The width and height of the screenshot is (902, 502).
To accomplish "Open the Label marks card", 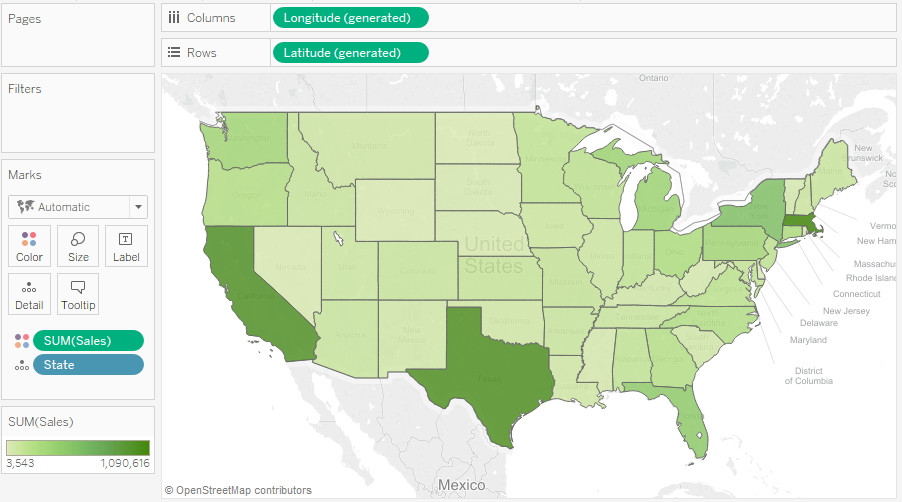I will (126, 246).
